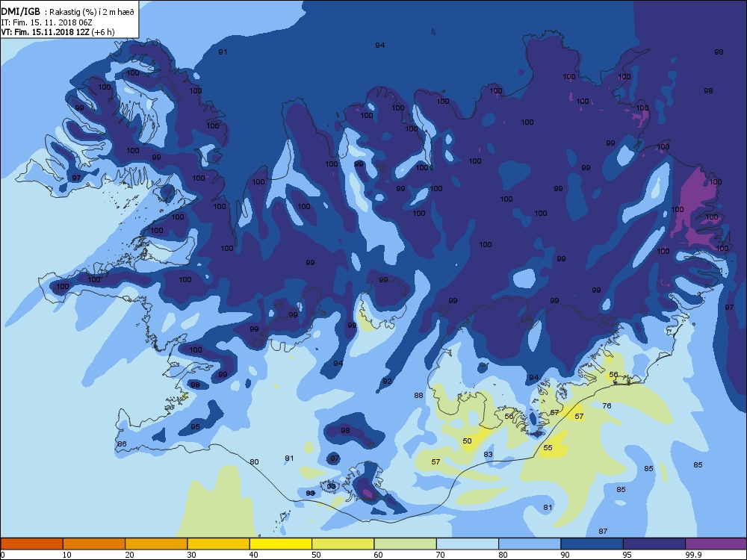
Task: Click the 40–50 bright yellow legend swatch
Action: click(x=281, y=544)
